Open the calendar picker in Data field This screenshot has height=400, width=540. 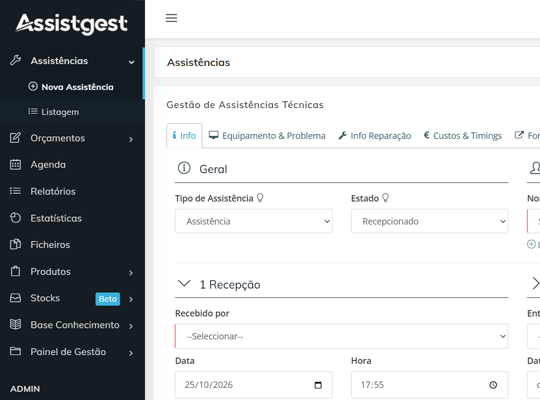point(318,385)
